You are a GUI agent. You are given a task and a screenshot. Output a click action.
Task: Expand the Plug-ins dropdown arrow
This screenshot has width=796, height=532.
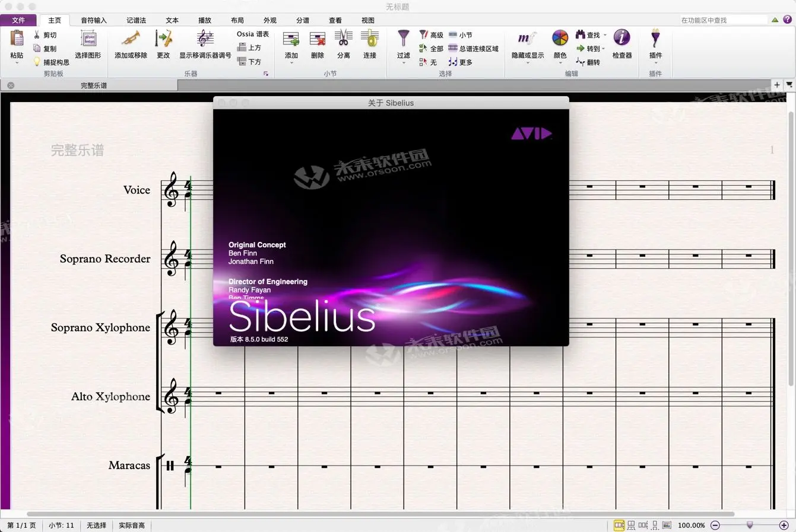pyautogui.click(x=655, y=63)
